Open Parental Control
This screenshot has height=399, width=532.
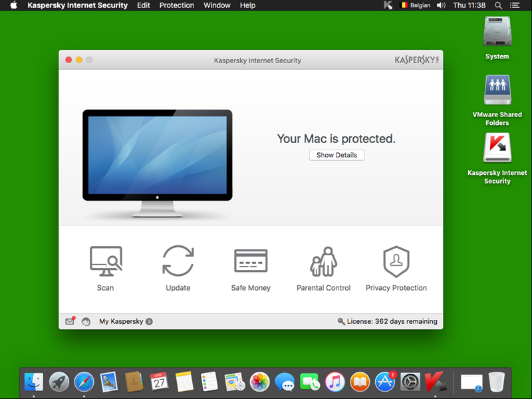click(x=323, y=261)
